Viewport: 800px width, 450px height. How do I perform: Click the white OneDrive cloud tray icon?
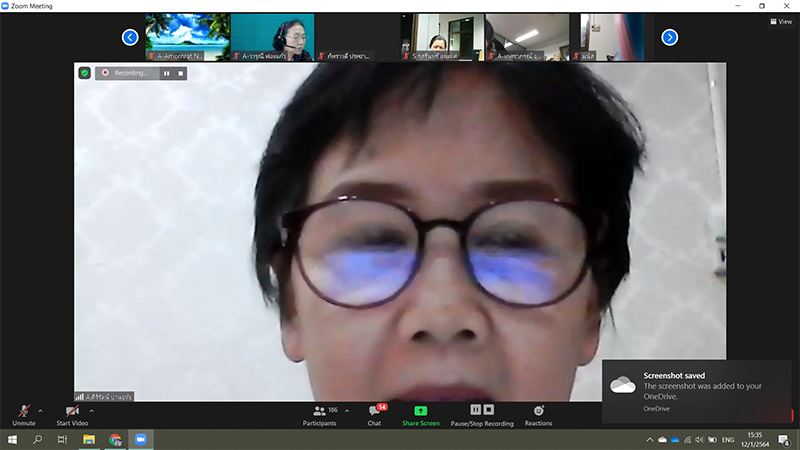point(662,440)
